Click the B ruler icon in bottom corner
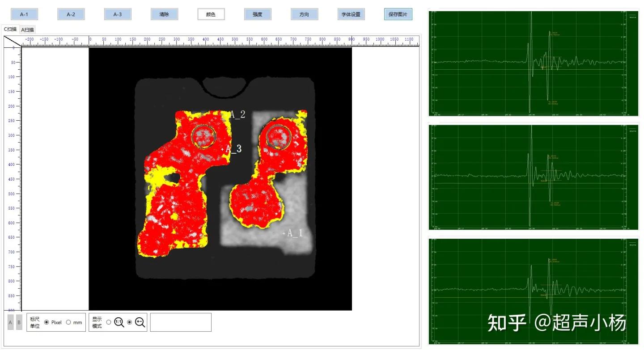This screenshot has height=350, width=644. [x=19, y=322]
